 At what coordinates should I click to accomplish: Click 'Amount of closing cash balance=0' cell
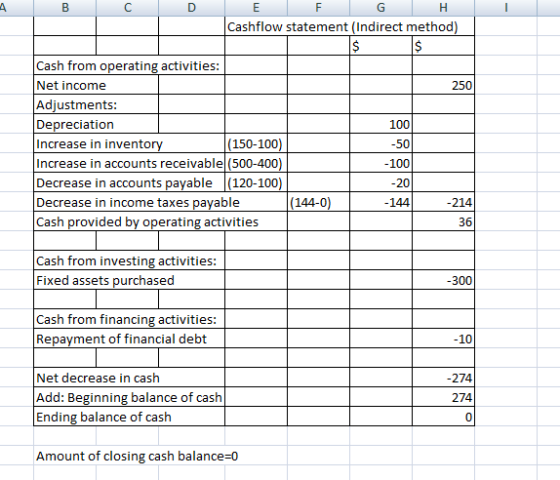pos(137,456)
